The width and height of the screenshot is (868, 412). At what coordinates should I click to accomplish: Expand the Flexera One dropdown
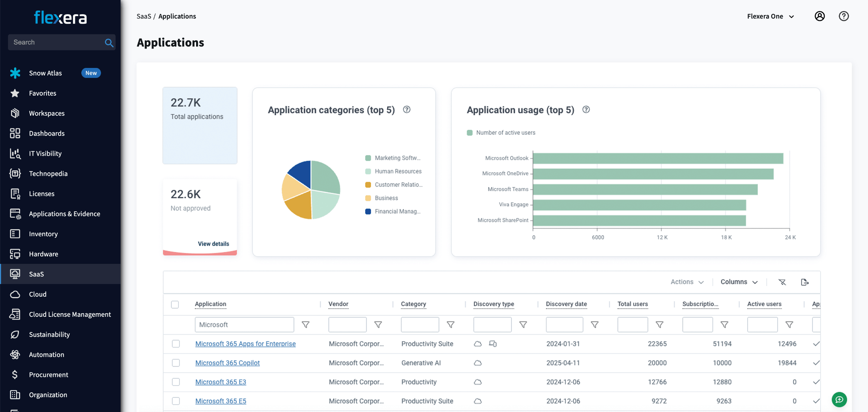pos(771,17)
